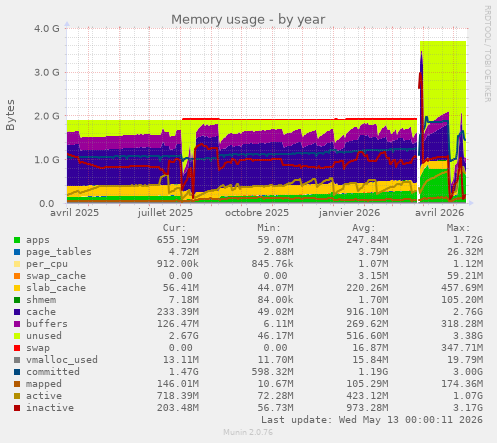497x443 pixels.
Task: Click the 'shmem' legend label
Action: pyautogui.click(x=41, y=300)
